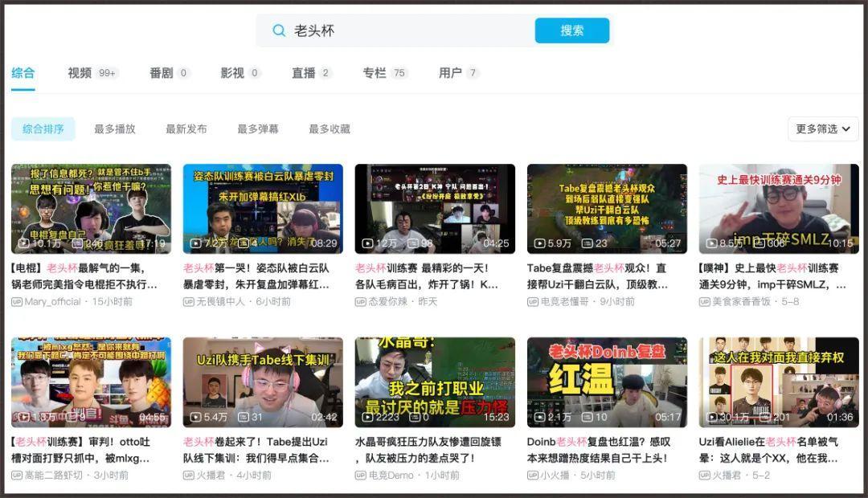
Task: Click the UP icon beside 美食家香香饭
Action: [705, 302]
